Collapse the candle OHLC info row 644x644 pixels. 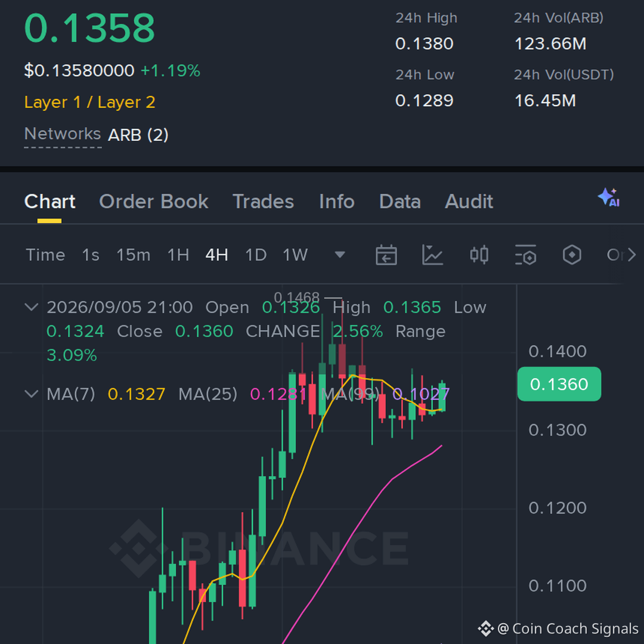tap(32, 307)
